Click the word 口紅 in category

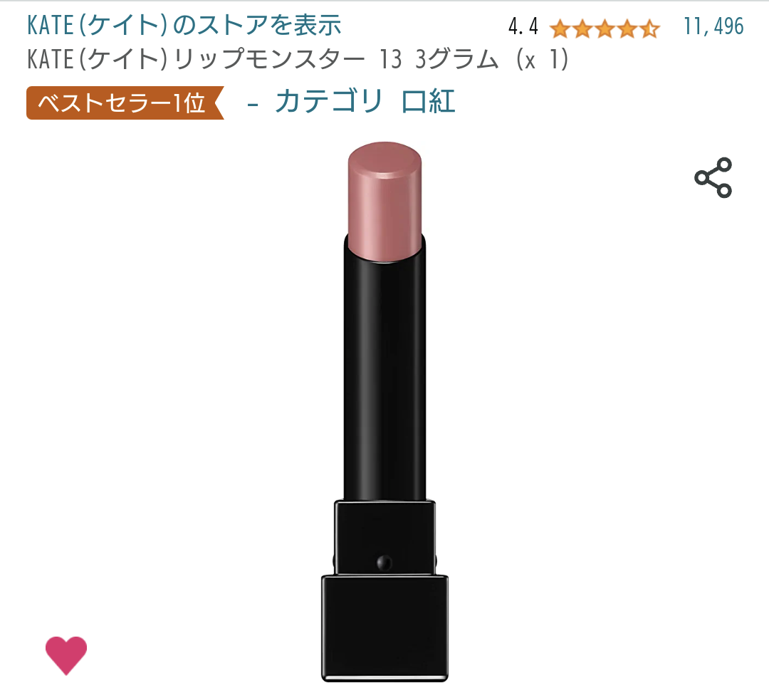pos(428,102)
